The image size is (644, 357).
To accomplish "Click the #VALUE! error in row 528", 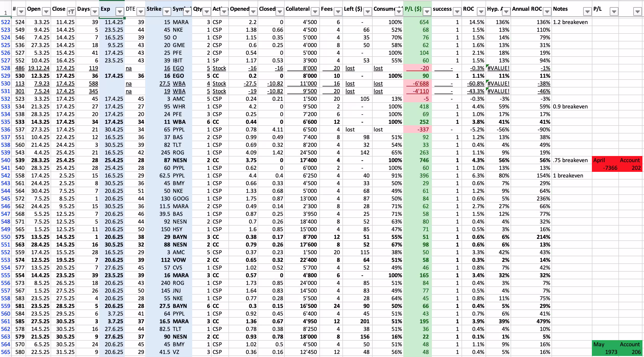I will coord(498,68).
